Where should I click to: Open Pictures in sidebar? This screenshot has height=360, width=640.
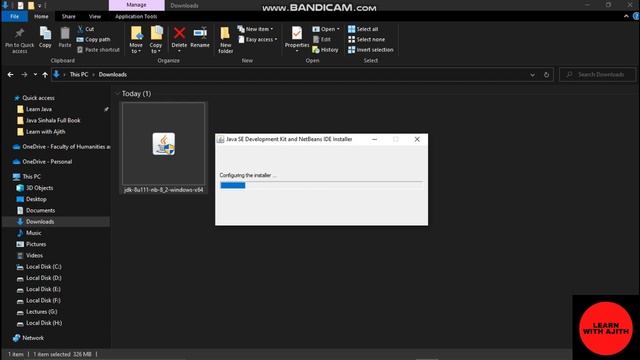coord(31,244)
